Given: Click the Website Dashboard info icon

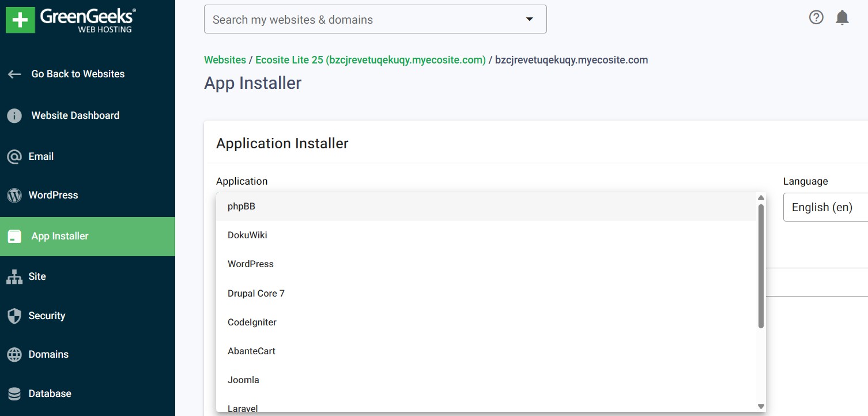Looking at the screenshot, I should [14, 115].
